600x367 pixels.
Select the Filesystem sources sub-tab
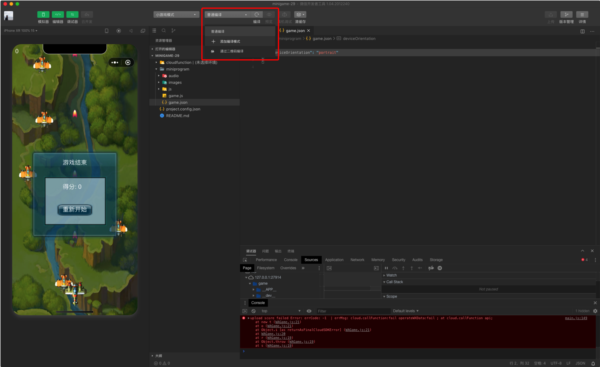[266, 268]
